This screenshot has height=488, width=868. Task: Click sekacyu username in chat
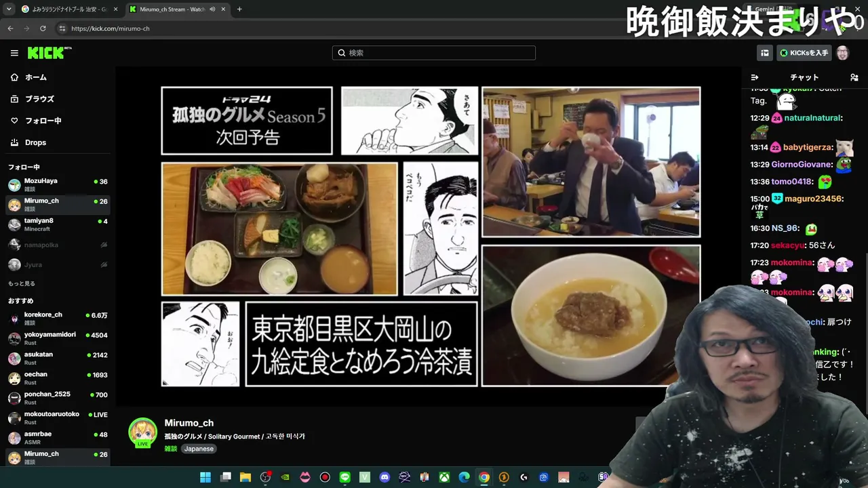(x=788, y=245)
